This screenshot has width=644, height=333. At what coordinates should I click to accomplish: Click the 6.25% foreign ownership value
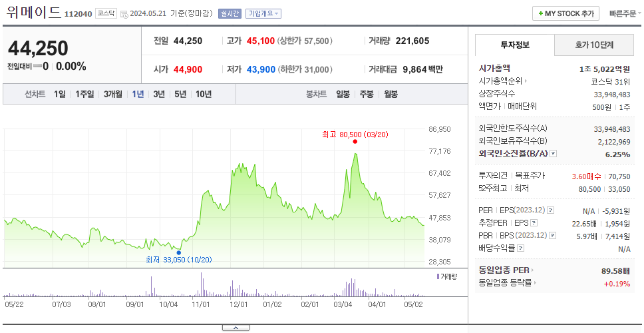click(617, 154)
